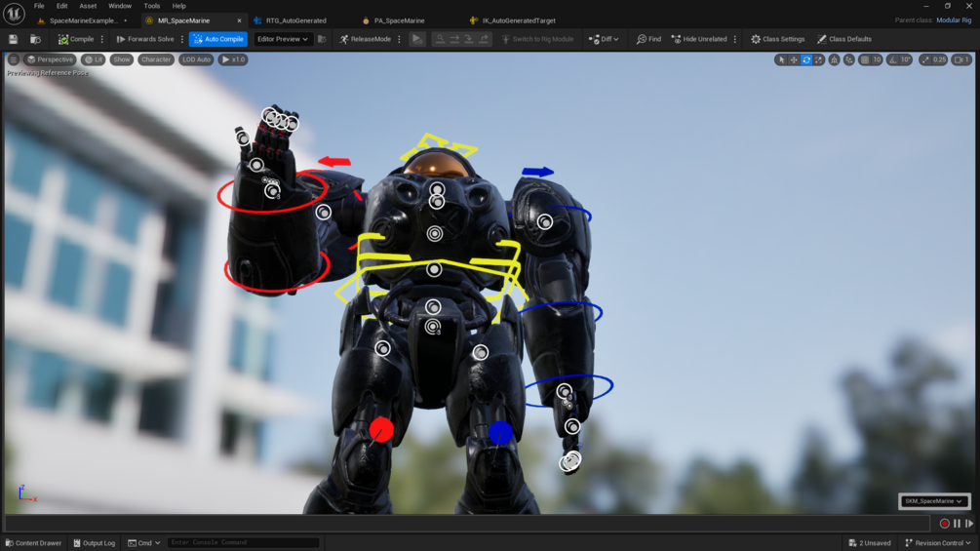
Task: Switch to PA_SpaceMarine tab
Action: (399, 20)
